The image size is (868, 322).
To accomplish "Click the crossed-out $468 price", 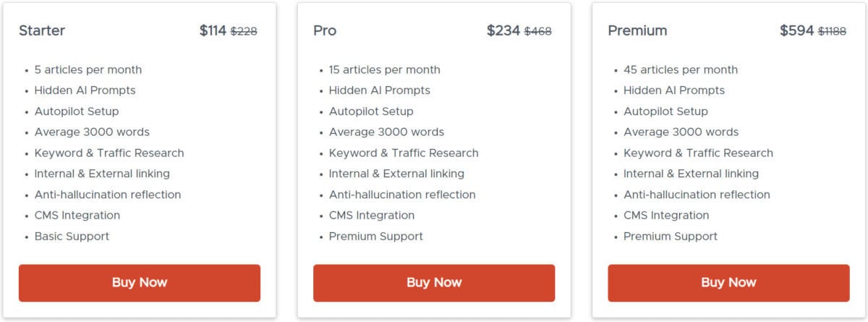I will click(538, 31).
